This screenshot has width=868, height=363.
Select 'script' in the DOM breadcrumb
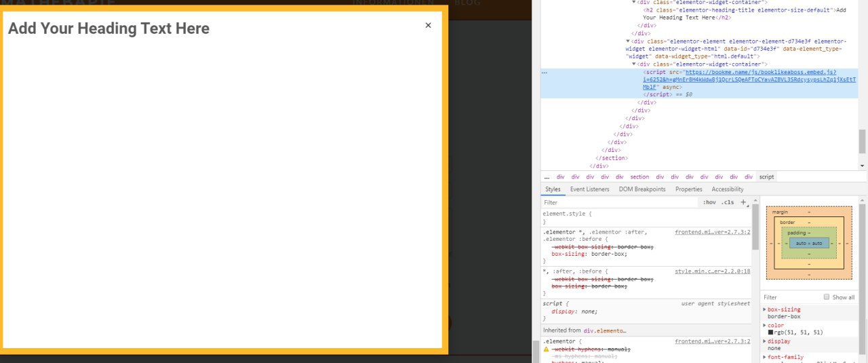(766, 176)
